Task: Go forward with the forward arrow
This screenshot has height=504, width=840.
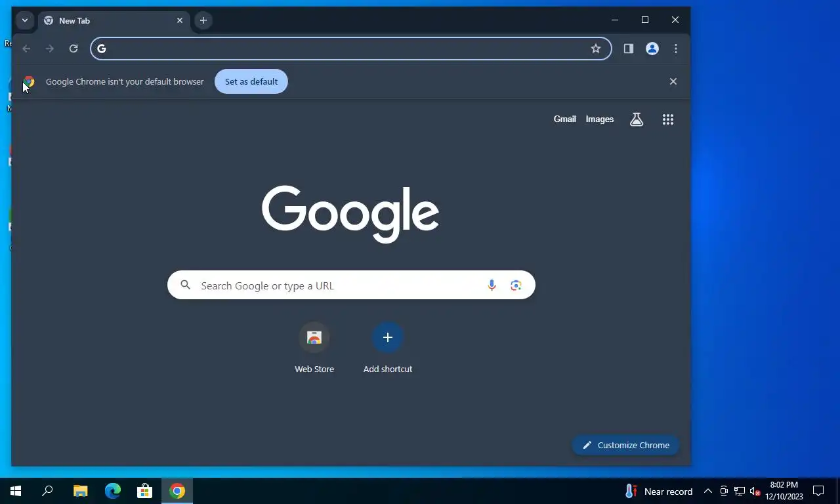Action: 50,49
